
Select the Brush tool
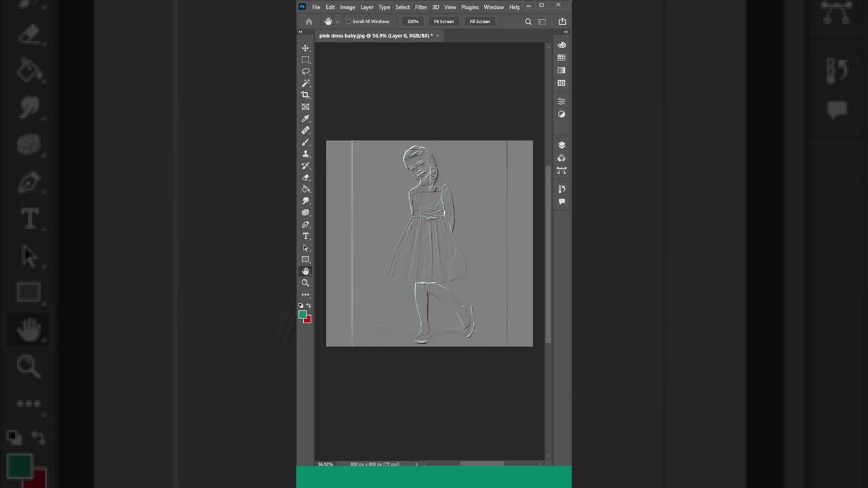coord(305,142)
